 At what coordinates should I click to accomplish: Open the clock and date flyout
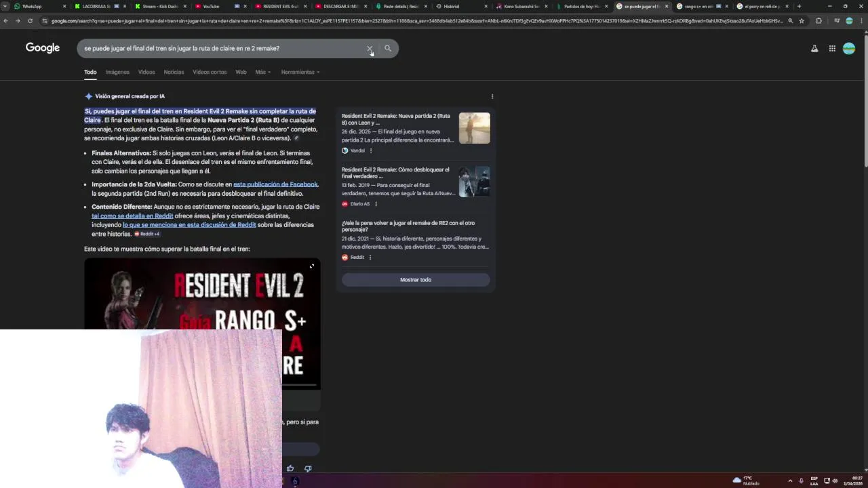coord(853,481)
